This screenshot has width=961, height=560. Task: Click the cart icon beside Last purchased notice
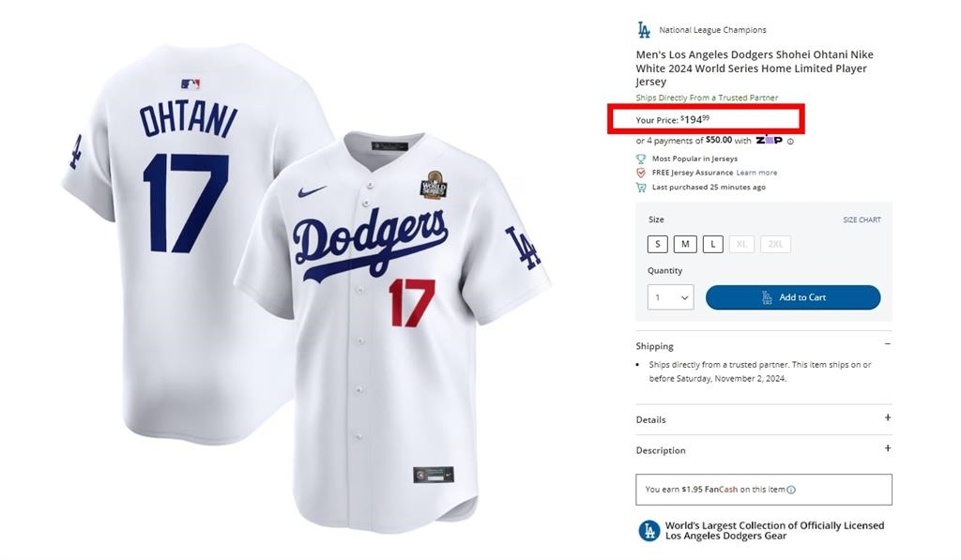coord(642,187)
